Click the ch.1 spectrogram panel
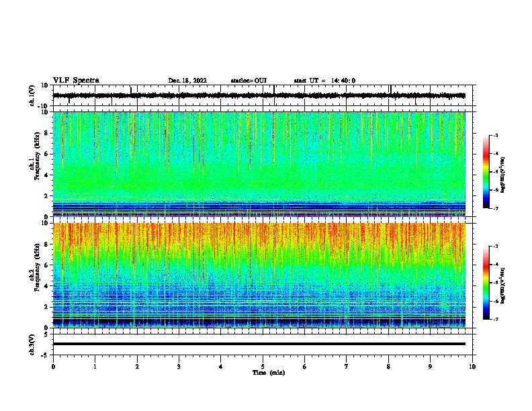532x411 pixels. pyautogui.click(x=259, y=164)
